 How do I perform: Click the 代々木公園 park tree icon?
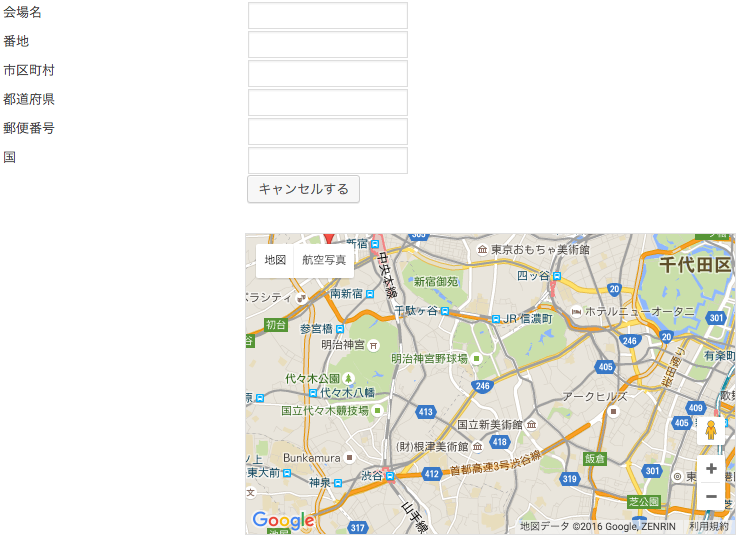coord(348,379)
